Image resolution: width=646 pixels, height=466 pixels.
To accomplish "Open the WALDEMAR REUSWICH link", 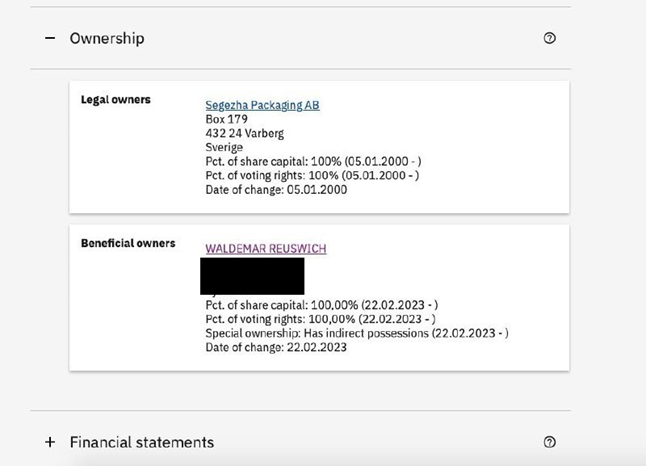I will (x=266, y=248).
